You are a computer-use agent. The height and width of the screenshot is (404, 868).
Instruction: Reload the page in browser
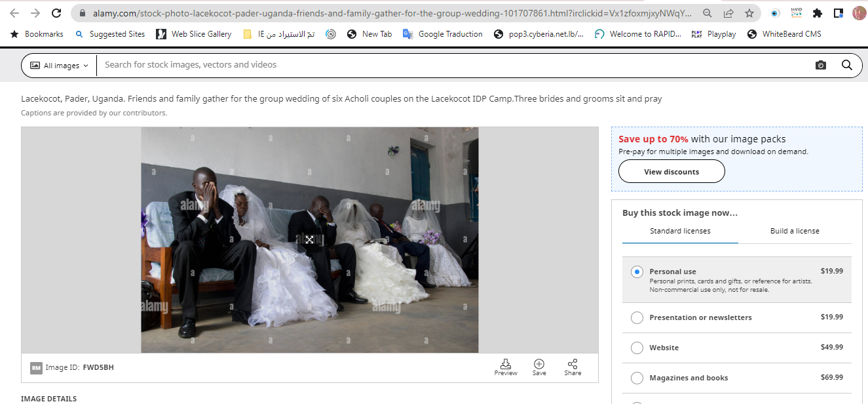(x=56, y=13)
